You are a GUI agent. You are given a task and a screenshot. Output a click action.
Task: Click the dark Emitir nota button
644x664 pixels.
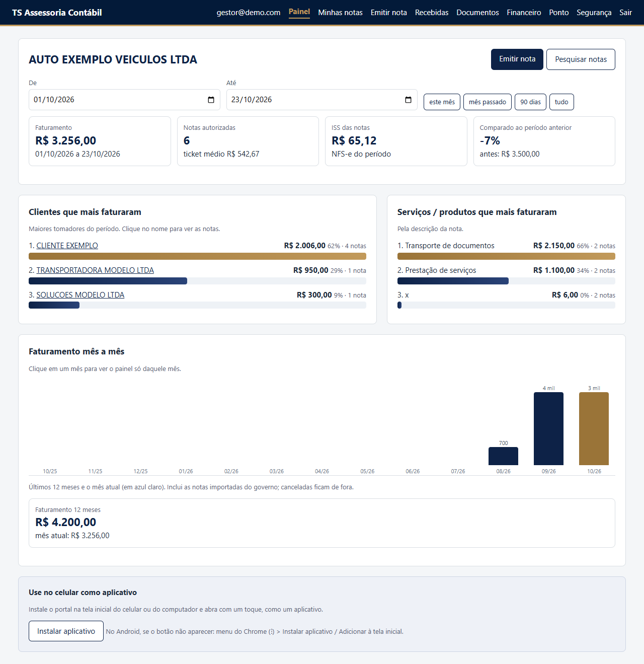pyautogui.click(x=517, y=59)
